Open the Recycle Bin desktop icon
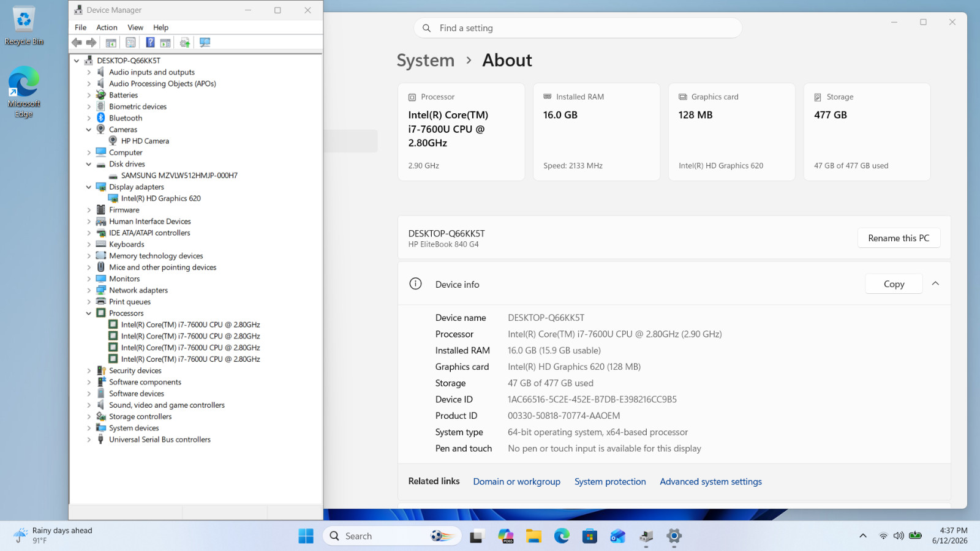Viewport: 980px width, 551px height. [24, 26]
